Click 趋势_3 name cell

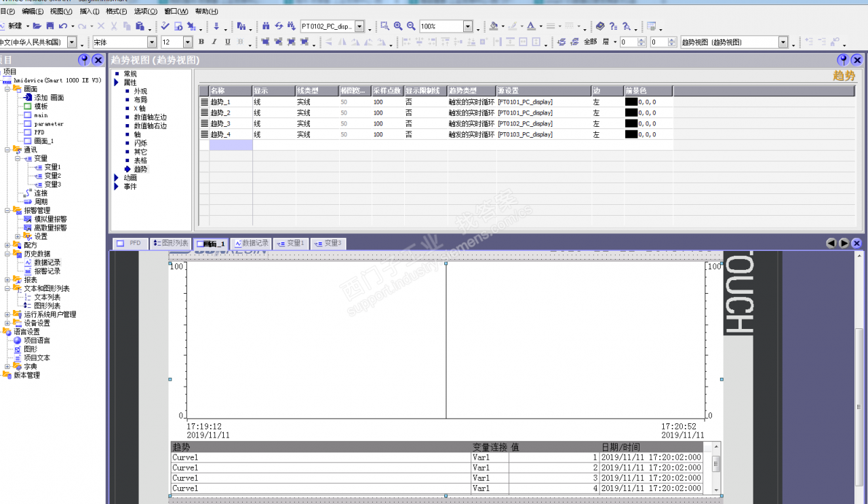click(x=231, y=123)
